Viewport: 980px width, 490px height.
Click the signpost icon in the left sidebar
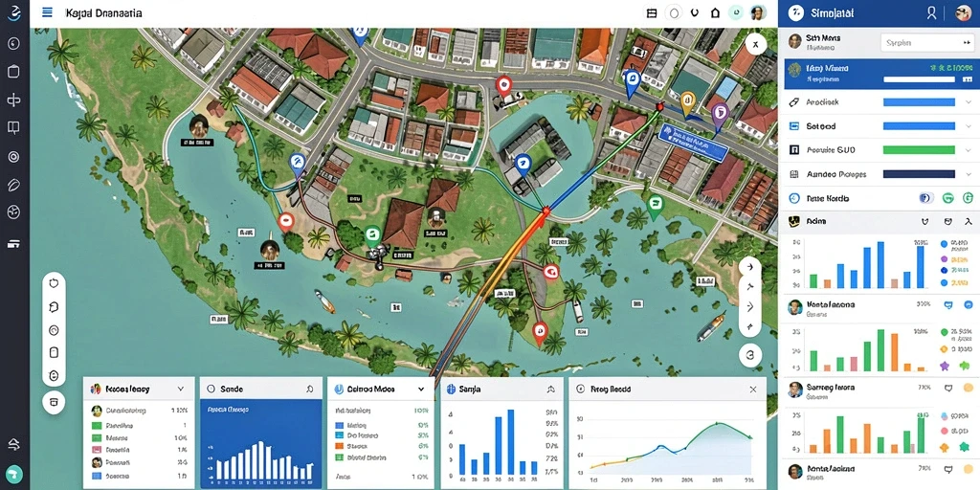click(x=13, y=100)
